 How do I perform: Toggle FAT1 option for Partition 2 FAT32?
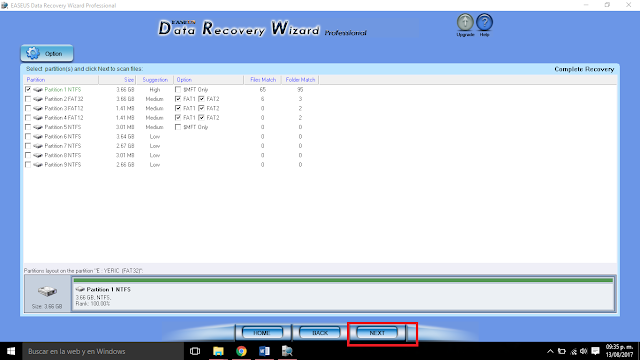[x=178, y=99]
